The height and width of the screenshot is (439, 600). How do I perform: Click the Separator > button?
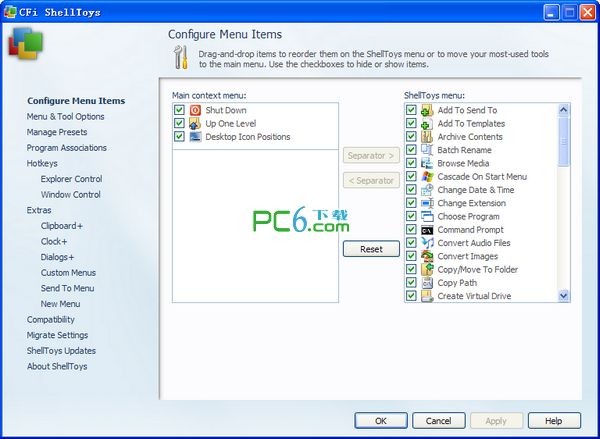pyautogui.click(x=371, y=155)
